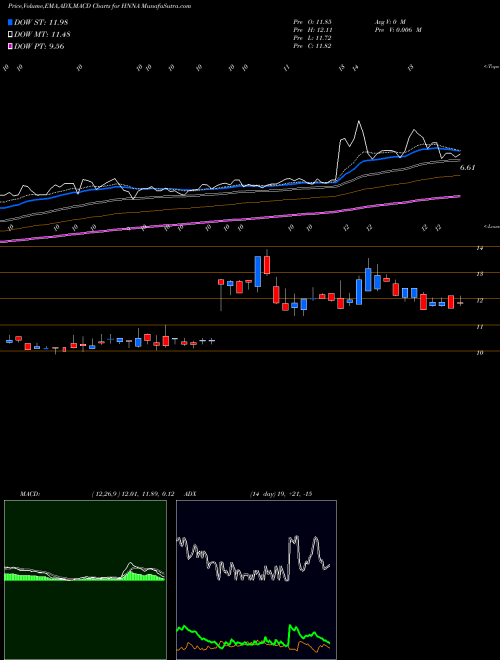Viewport: 500px width, 660px height.
Task: Click the 6.61 label beside EMA lines
Action: [467, 168]
